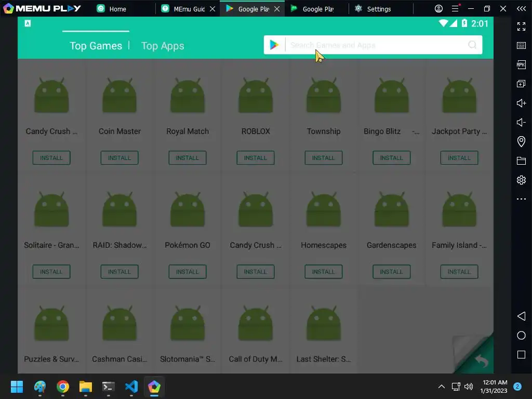532x399 pixels.
Task: Open the taskbar clock showing 12:01 AM
Action: (495, 387)
